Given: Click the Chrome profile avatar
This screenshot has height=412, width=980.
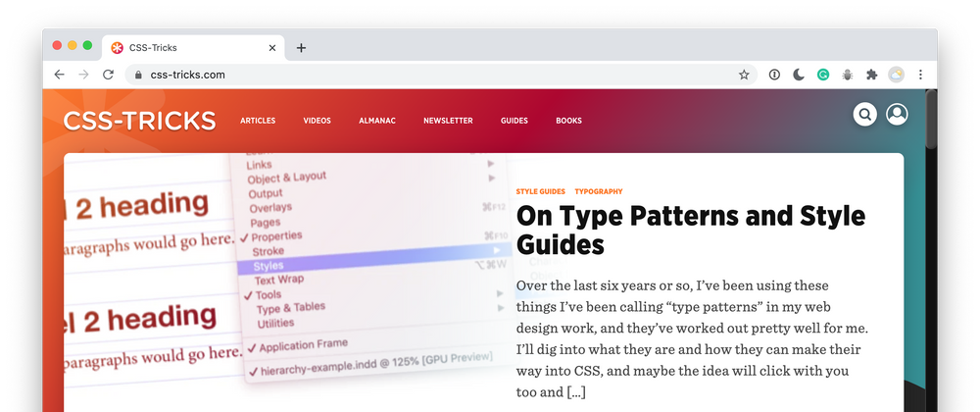Looking at the screenshot, I should pos(896,75).
